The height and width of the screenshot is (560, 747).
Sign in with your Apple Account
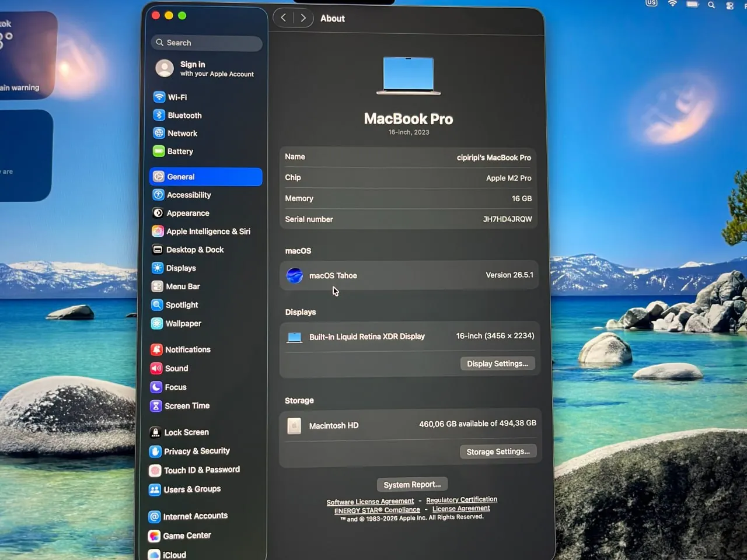(x=205, y=69)
